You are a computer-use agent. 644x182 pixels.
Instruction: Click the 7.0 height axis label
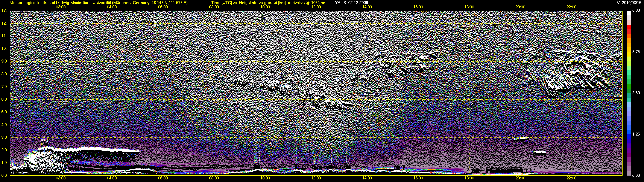pos(4,87)
